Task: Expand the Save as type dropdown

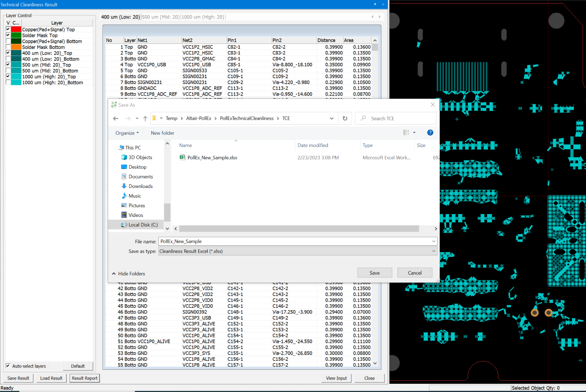Action: (434, 251)
